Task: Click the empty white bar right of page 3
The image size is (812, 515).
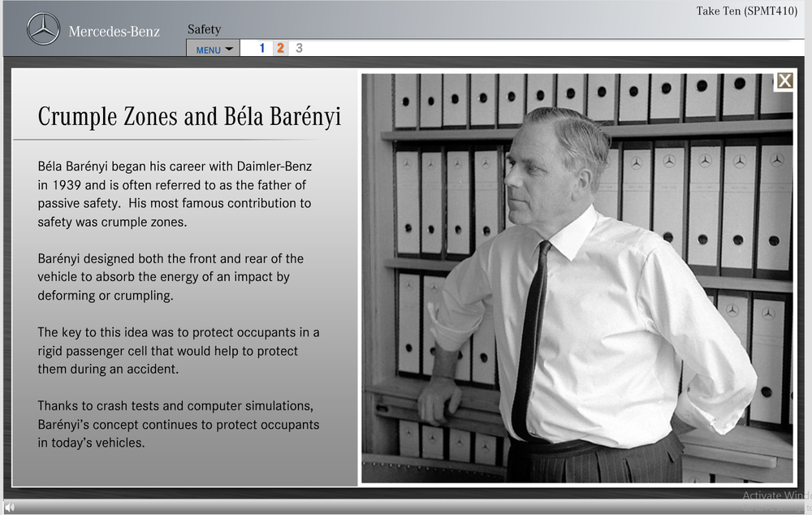Action: (552, 48)
